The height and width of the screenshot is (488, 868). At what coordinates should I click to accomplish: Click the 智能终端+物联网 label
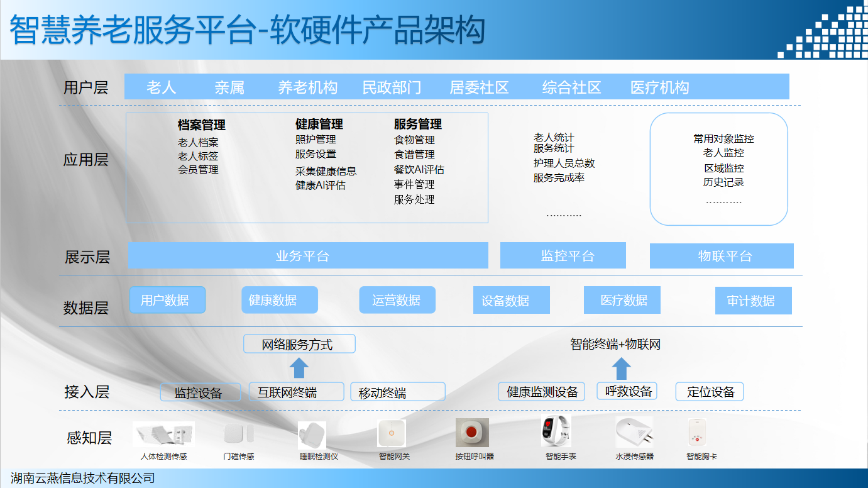click(x=615, y=344)
